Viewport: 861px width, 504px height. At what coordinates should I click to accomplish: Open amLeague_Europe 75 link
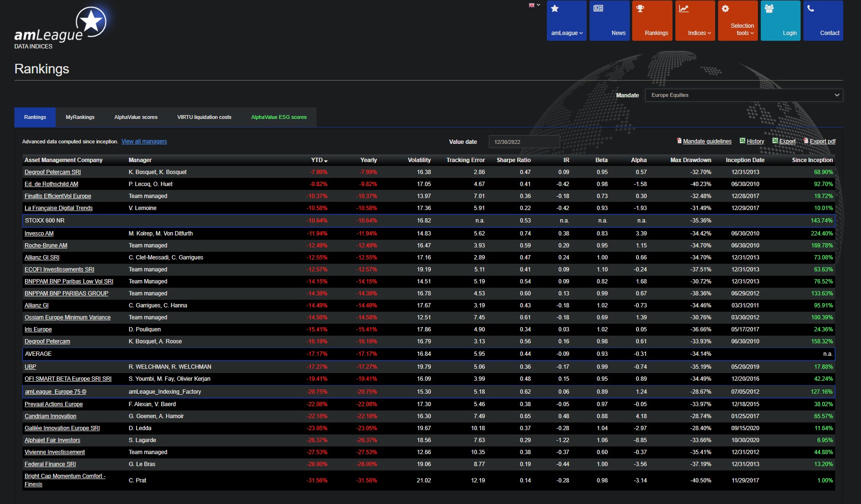(56, 392)
